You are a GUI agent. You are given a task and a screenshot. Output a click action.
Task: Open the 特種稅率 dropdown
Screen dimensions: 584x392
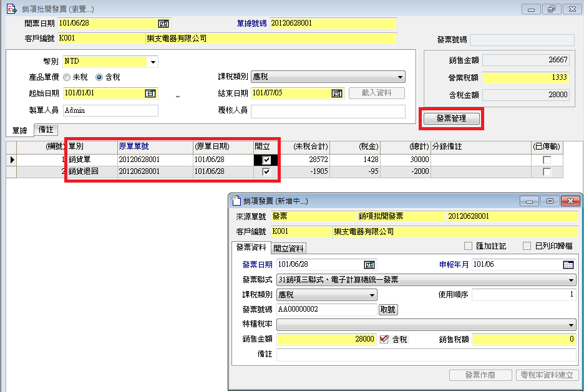(572, 325)
